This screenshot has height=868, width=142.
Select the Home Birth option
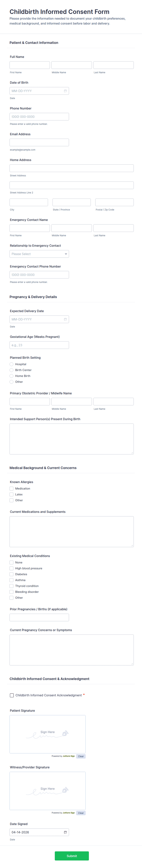click(x=11, y=376)
